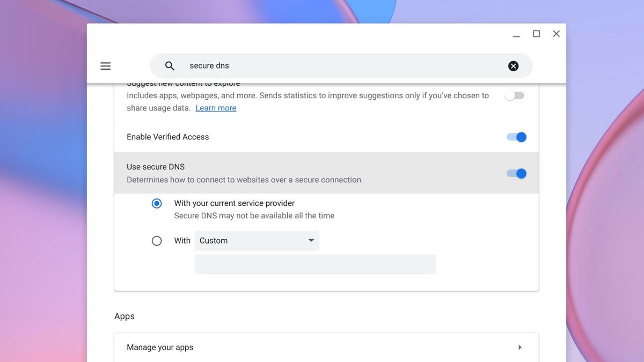Image resolution: width=644 pixels, height=362 pixels.
Task: Open the Settings navigation menu
Action: point(105,65)
